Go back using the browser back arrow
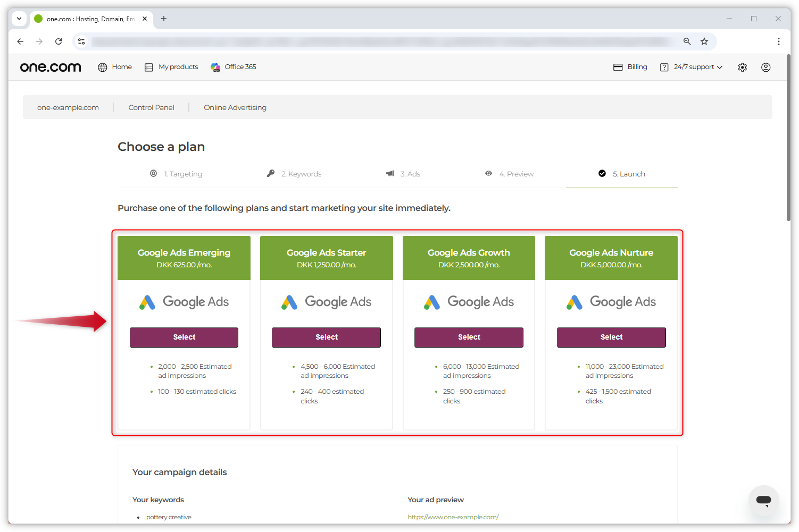The height and width of the screenshot is (532, 799). click(20, 41)
